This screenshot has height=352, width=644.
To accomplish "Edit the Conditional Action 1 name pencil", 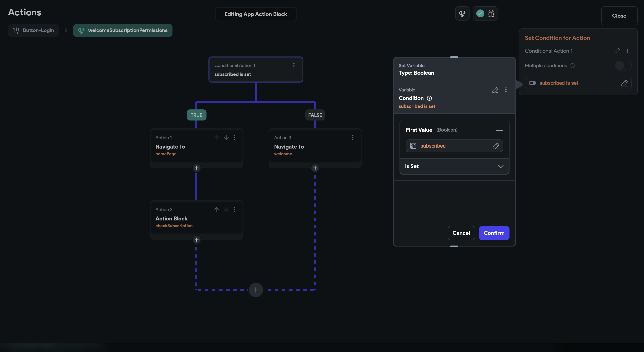I will click(x=617, y=51).
